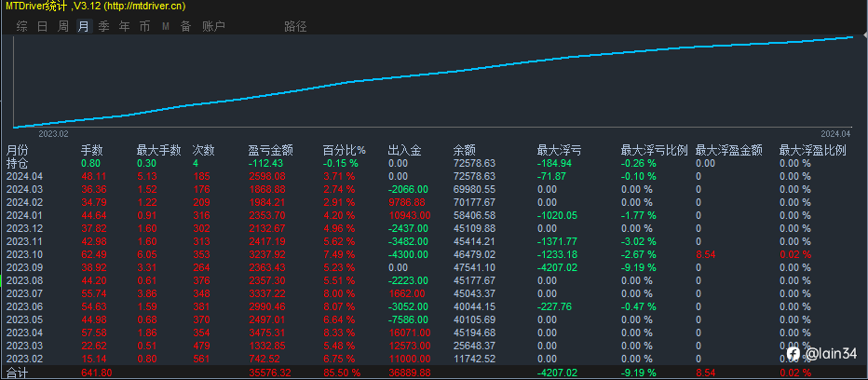Open the 路径 path tab

pyautogui.click(x=295, y=26)
